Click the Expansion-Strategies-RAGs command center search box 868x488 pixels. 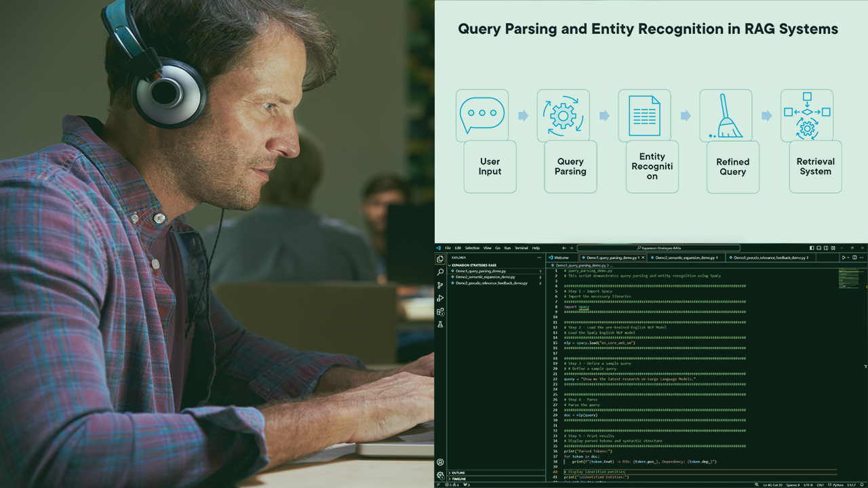(658, 248)
